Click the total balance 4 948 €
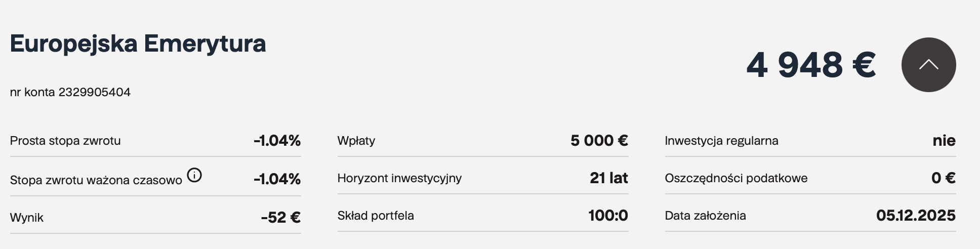This screenshot has width=980, height=249. (x=811, y=65)
